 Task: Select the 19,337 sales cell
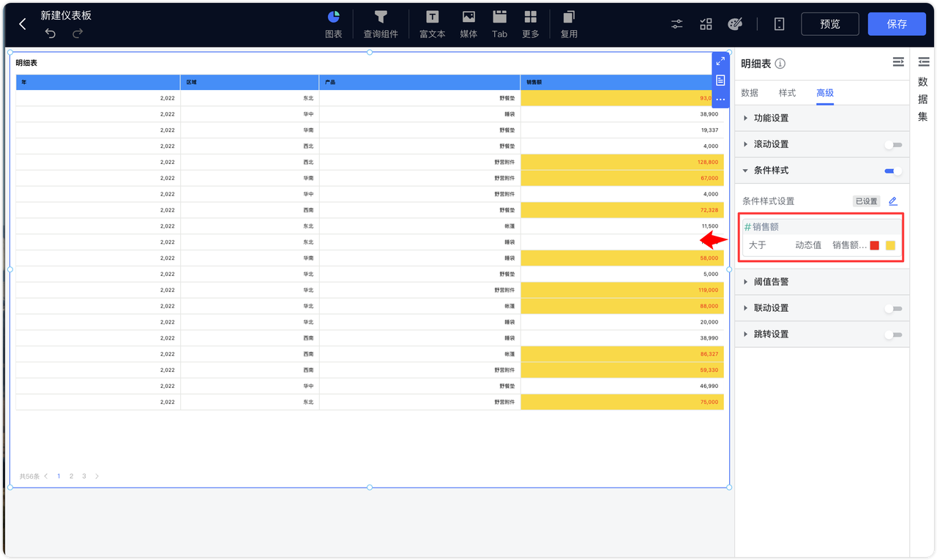point(622,130)
